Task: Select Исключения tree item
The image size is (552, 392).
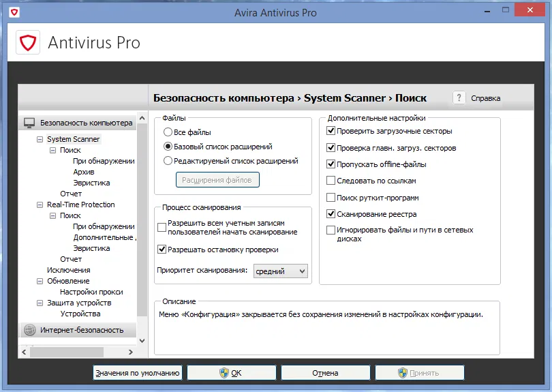Action: pyautogui.click(x=69, y=270)
